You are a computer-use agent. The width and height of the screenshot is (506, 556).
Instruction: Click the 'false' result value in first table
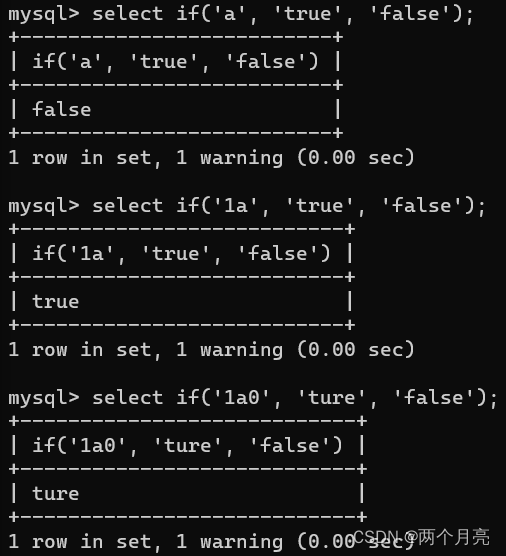(62, 109)
